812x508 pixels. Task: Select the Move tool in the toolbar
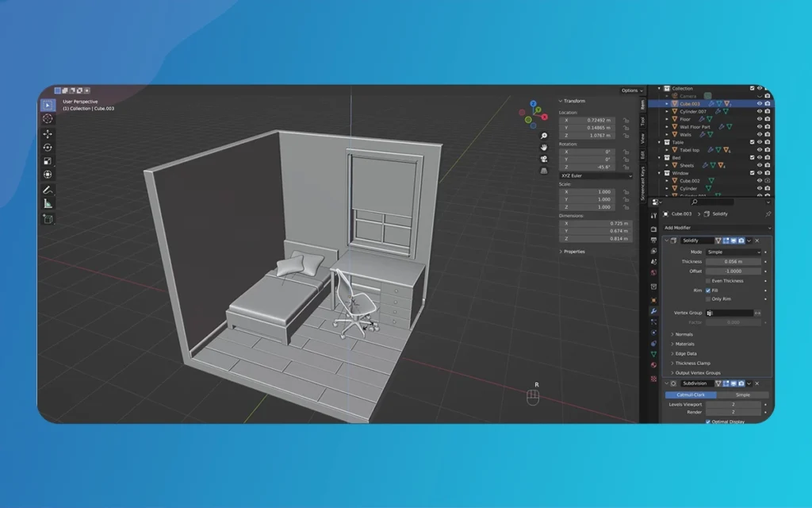pos(48,134)
